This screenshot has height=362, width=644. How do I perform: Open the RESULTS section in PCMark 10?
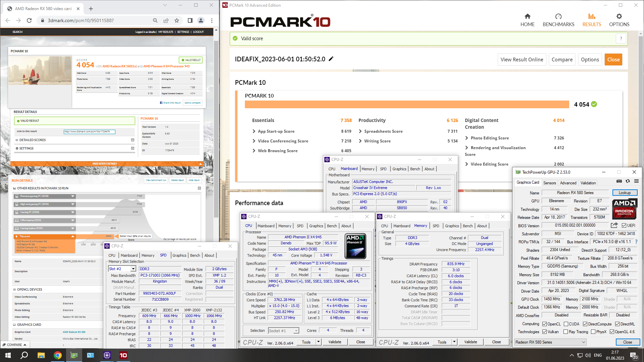coord(592,20)
